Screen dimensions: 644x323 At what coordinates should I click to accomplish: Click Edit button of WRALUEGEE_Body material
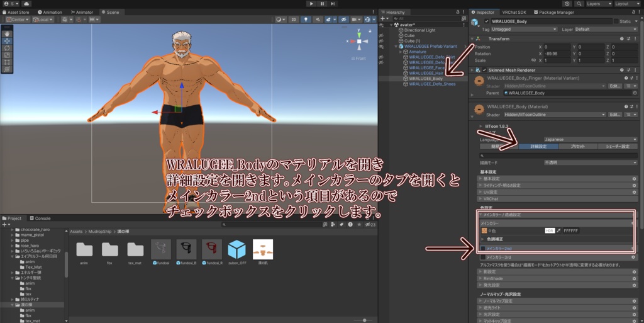point(615,115)
